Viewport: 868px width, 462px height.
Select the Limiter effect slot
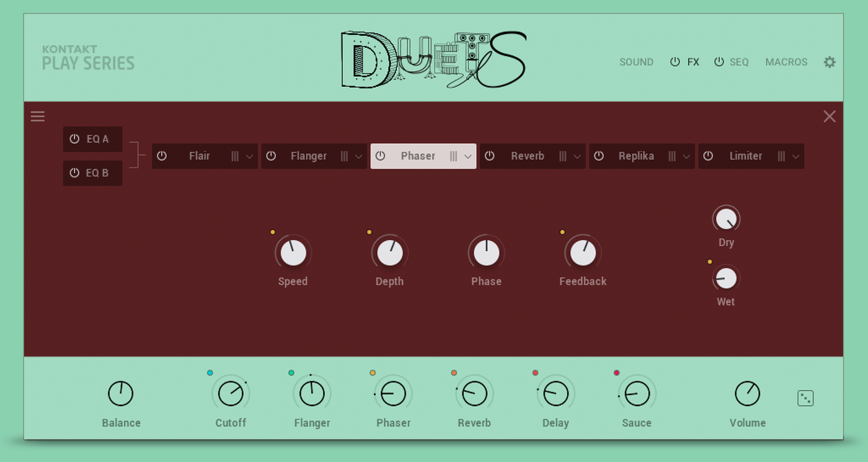click(x=751, y=156)
